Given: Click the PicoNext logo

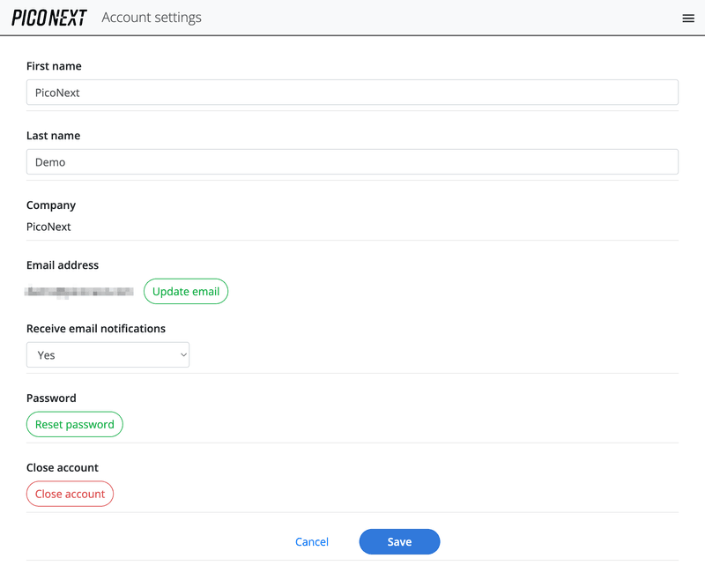Looking at the screenshot, I should (x=49, y=18).
